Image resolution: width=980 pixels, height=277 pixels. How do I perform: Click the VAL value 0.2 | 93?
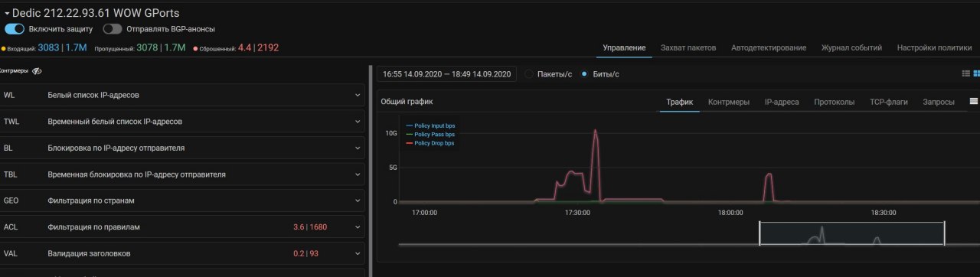tap(305, 253)
